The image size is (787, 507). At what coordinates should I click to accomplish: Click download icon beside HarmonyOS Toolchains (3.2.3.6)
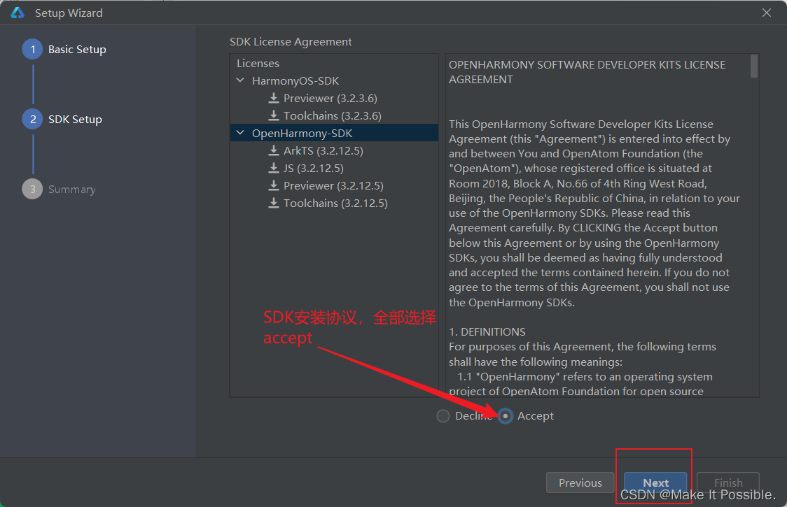pos(274,116)
